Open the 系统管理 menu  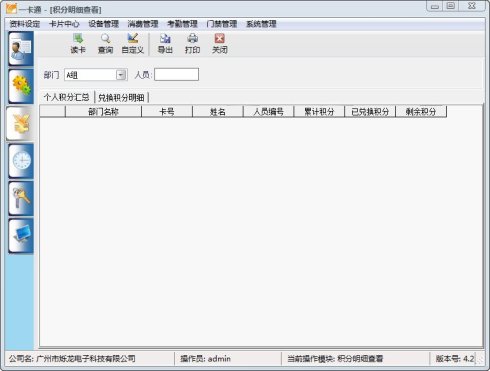coord(261,24)
